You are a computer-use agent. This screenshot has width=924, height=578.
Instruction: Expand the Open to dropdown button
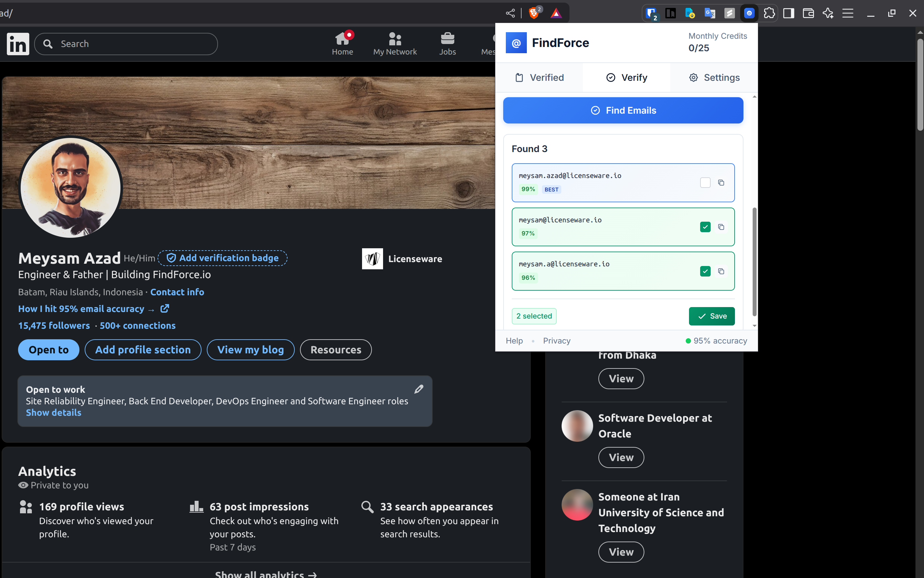49,350
